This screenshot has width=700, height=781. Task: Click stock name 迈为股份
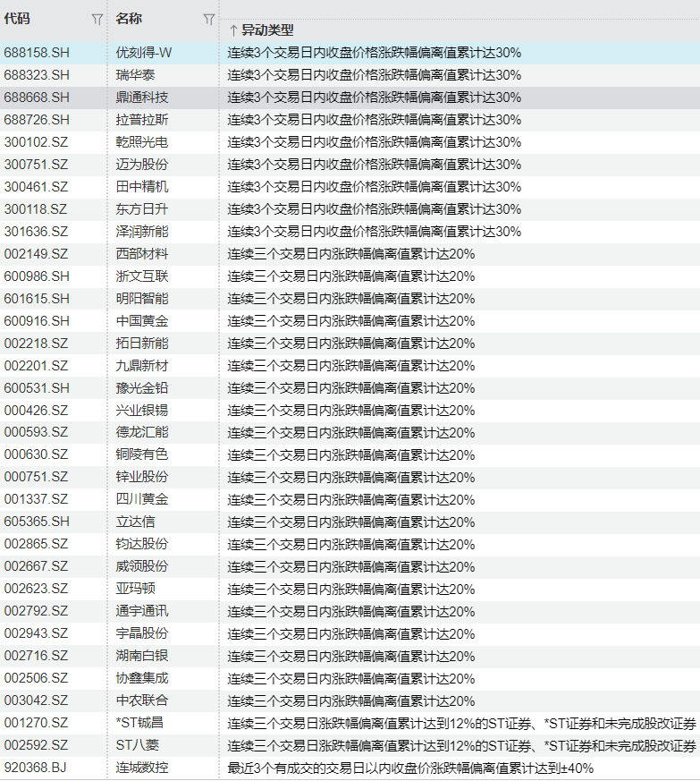142,165
